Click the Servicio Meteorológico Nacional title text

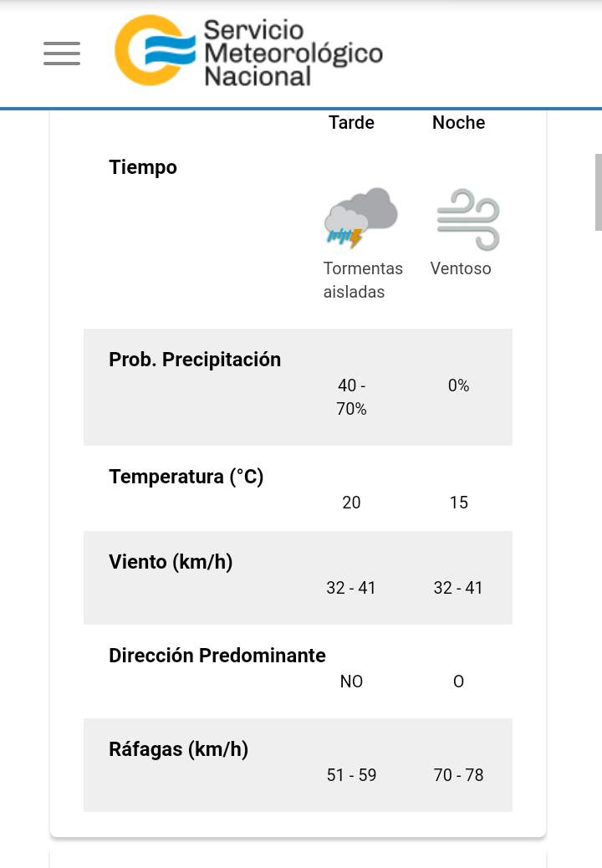(293, 54)
